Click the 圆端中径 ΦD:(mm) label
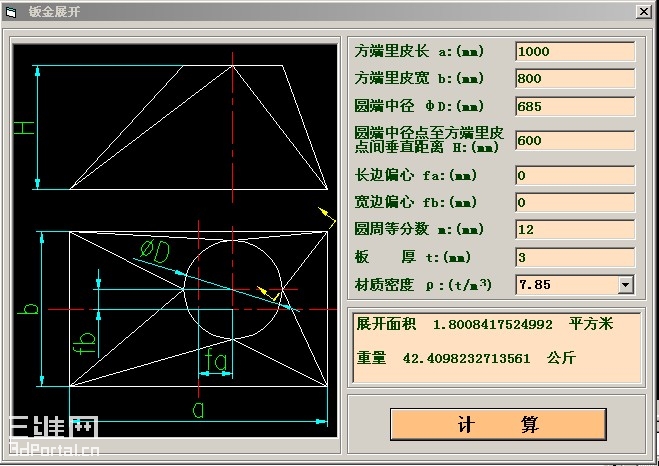This screenshot has width=659, height=466. (x=419, y=106)
